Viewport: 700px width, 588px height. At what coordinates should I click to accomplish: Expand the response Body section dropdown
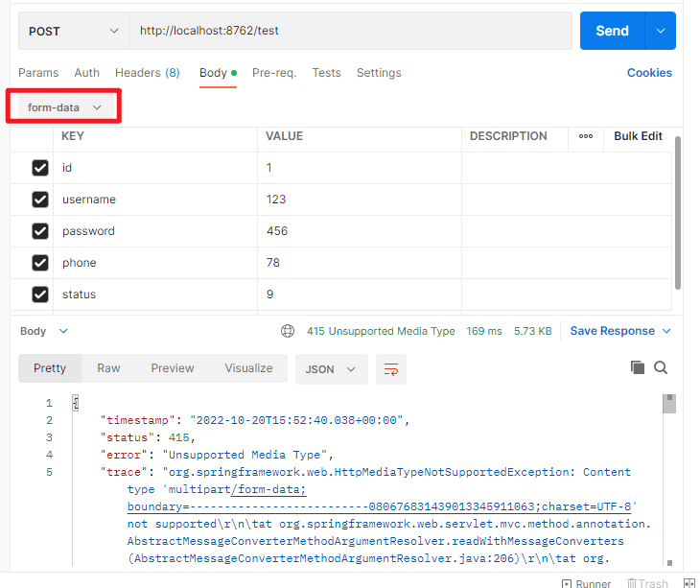pyautogui.click(x=63, y=331)
